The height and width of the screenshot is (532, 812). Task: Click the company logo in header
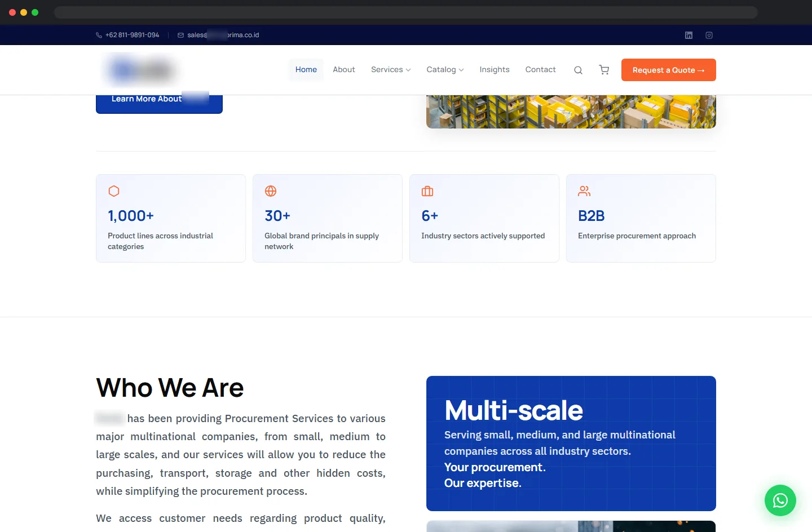(x=140, y=70)
